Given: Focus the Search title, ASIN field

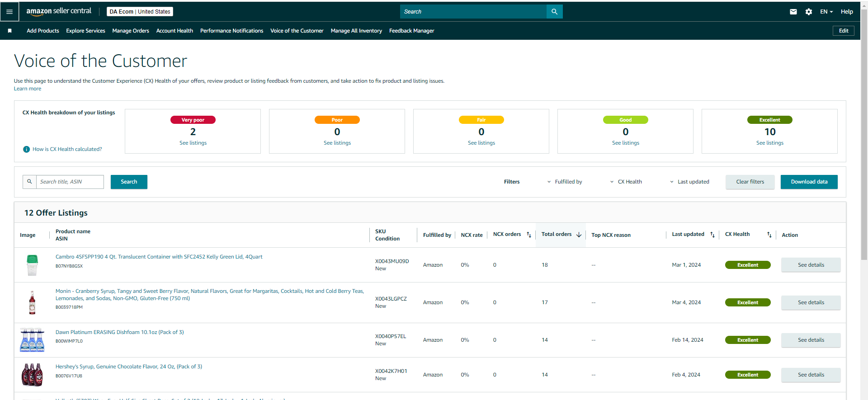Looking at the screenshot, I should point(70,182).
